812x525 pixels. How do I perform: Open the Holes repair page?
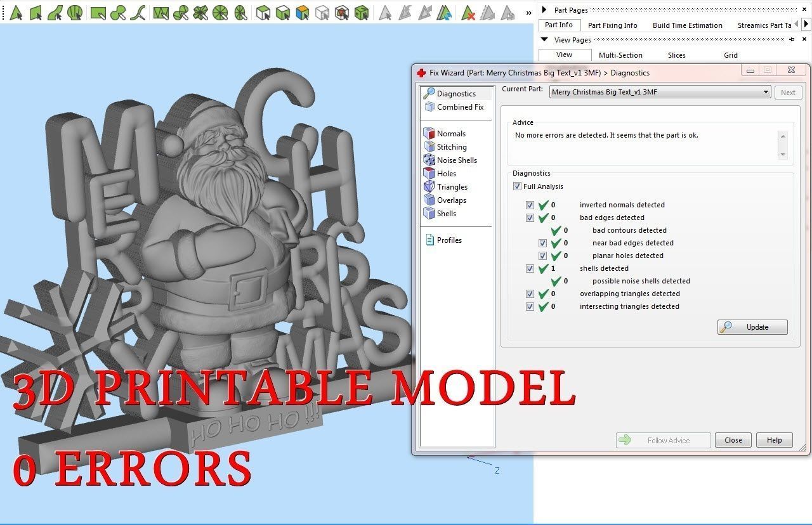click(440, 174)
